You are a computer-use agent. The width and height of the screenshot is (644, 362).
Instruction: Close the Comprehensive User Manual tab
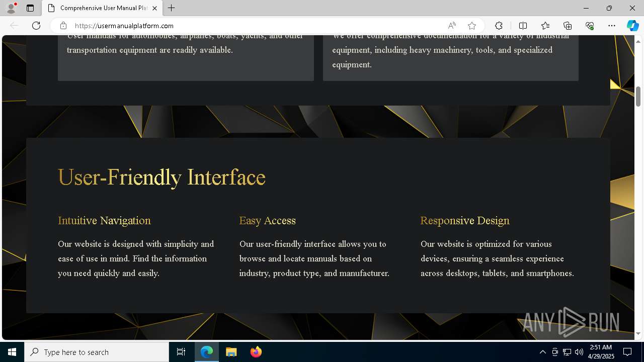[x=154, y=8]
